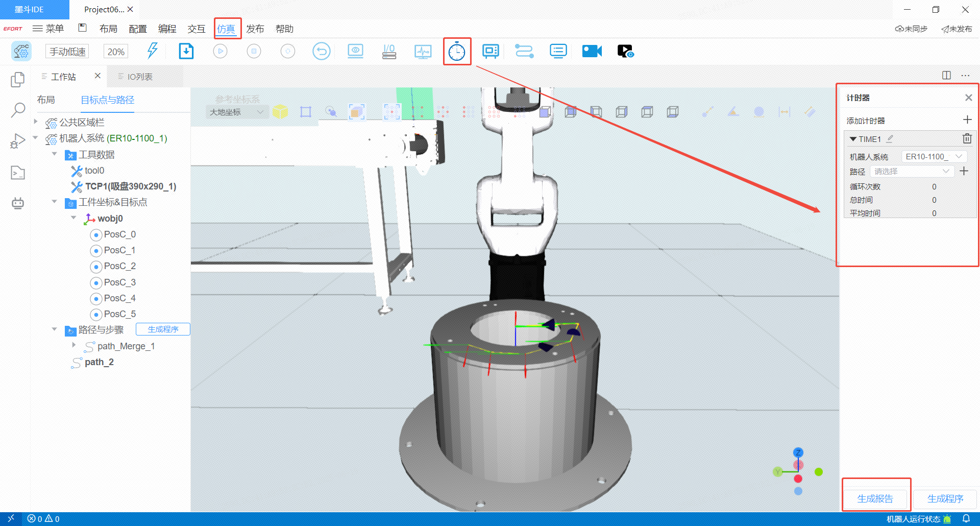Click 生成程序 button beside 路径与步骤
The width and height of the screenshot is (980, 526).
[x=163, y=329]
